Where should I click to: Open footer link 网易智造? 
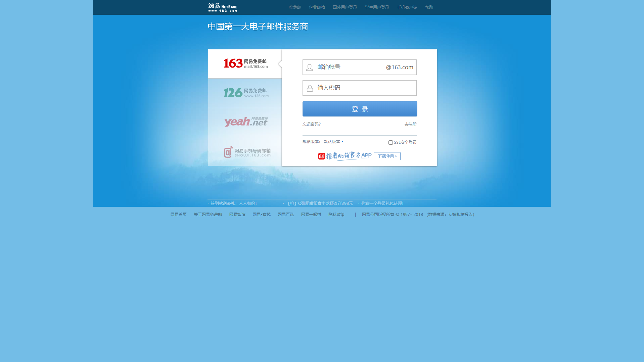(237, 215)
